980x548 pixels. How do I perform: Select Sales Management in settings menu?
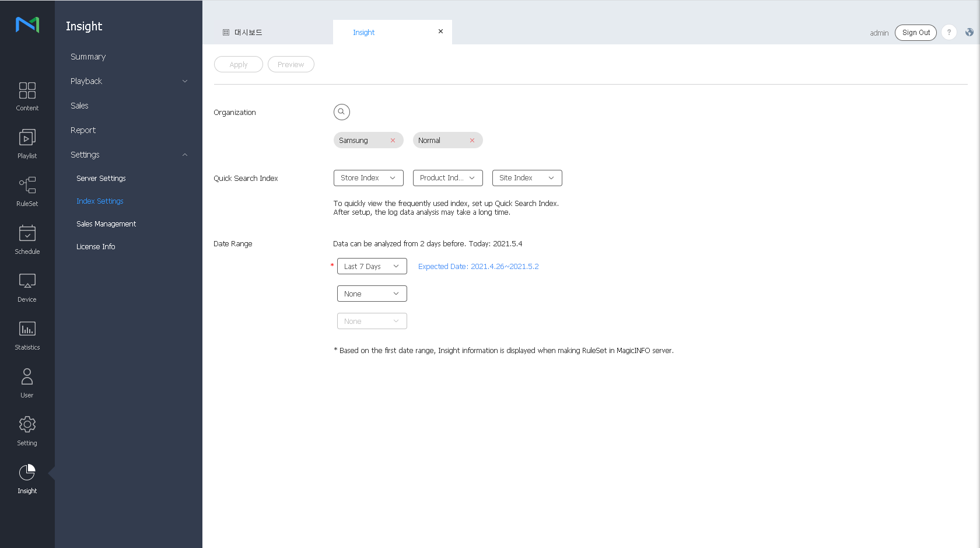(x=106, y=224)
